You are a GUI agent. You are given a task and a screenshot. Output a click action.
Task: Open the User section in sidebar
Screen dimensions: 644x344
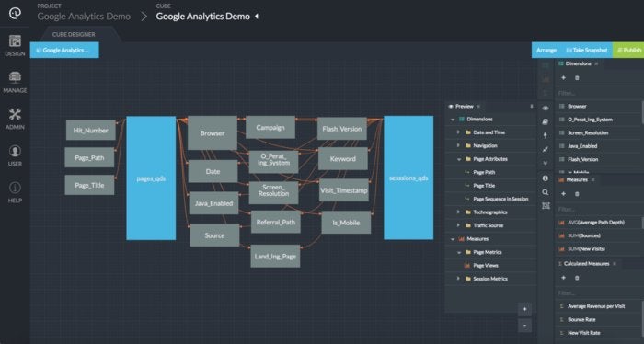[15, 155]
